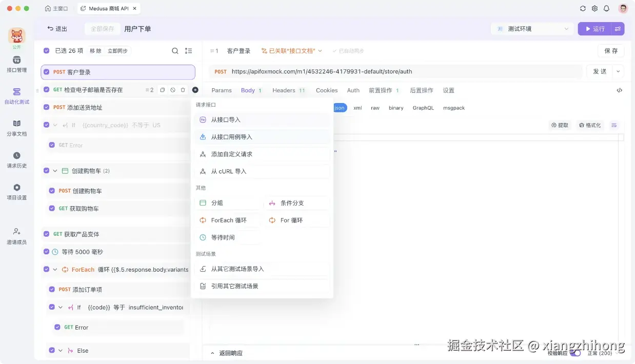Screen dimensions: 635x364
Task: Open the 测试环境 environment dropdown
Action: [x=532, y=29]
